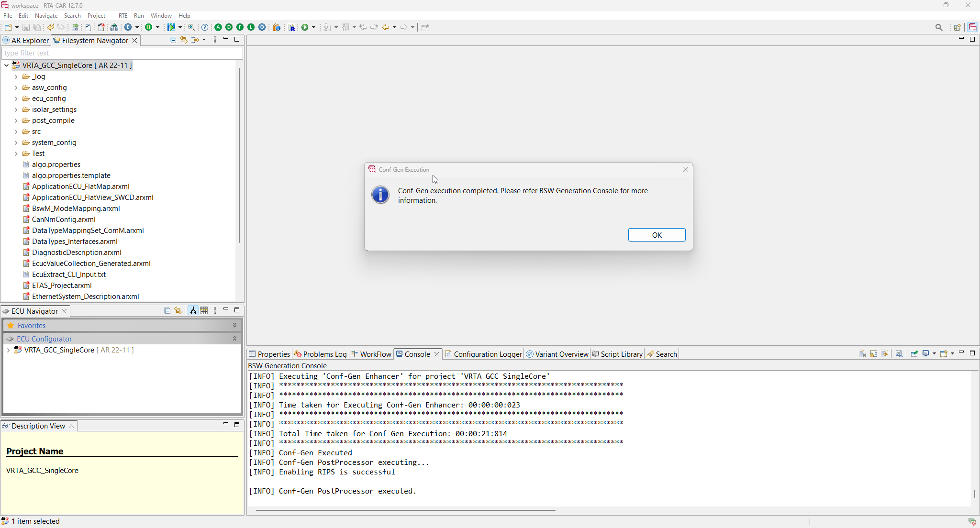This screenshot has height=528, width=980.
Task: Collapse the Favorites section
Action: pos(234,325)
